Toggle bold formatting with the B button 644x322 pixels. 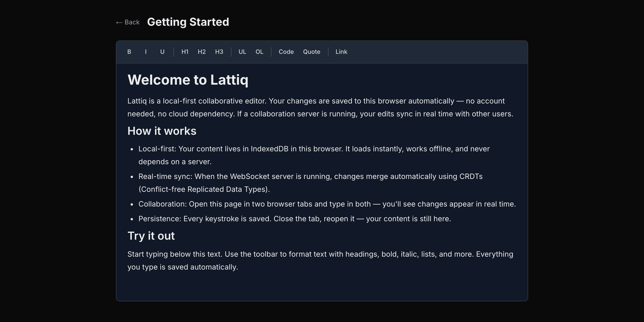tap(129, 52)
